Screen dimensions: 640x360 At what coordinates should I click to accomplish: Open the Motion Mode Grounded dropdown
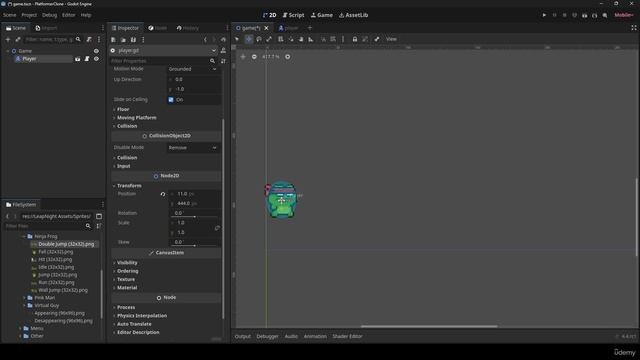[193, 69]
